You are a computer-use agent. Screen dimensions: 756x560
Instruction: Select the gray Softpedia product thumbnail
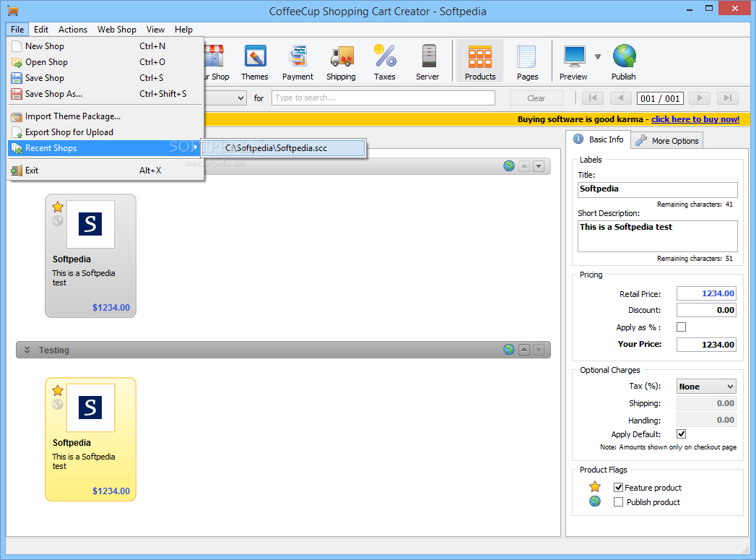[x=91, y=224]
